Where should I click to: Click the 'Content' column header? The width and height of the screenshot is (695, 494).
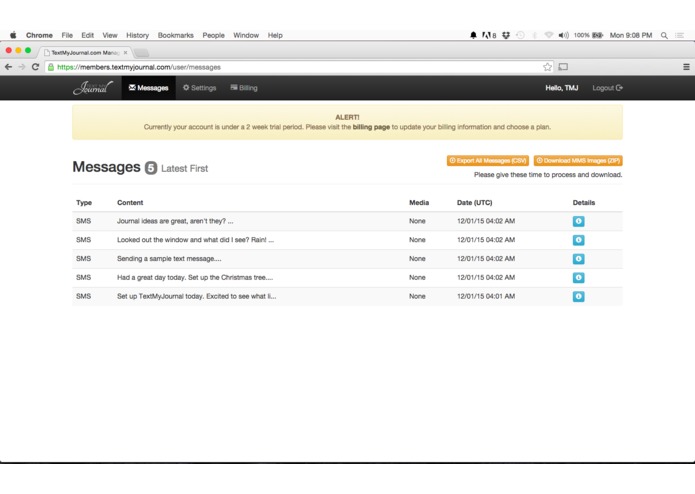pyautogui.click(x=130, y=202)
